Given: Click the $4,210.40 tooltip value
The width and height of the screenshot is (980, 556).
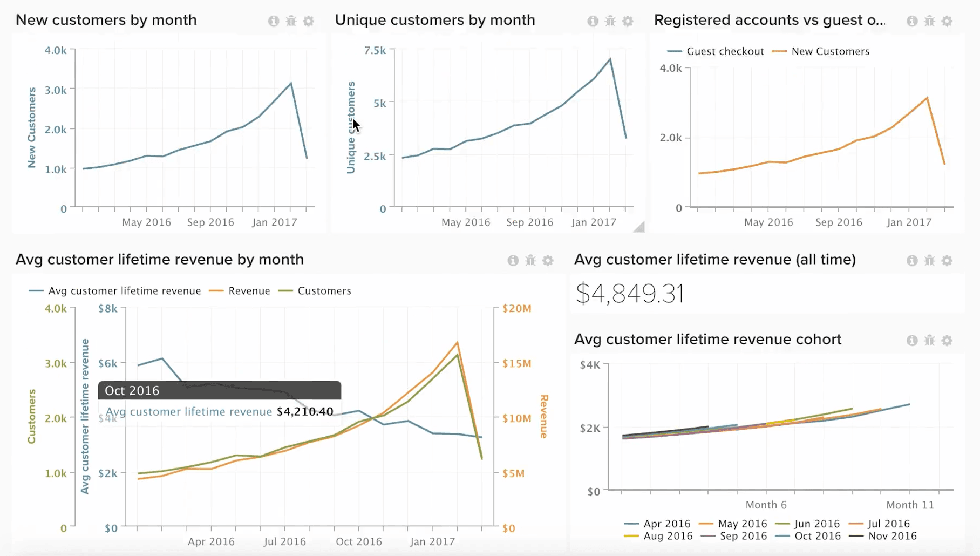Looking at the screenshot, I should click(x=305, y=412).
